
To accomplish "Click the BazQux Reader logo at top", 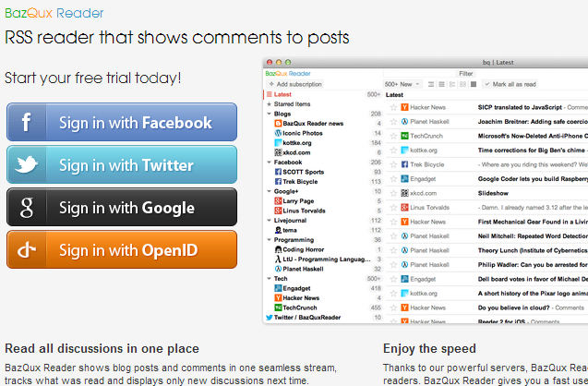I will (54, 13).
